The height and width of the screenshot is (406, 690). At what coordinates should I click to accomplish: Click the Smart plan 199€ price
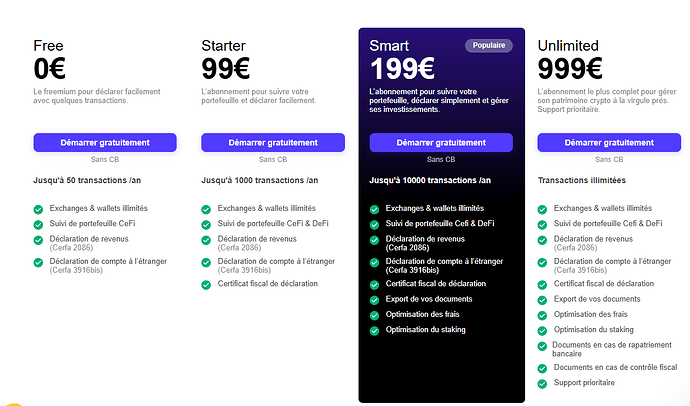[402, 69]
